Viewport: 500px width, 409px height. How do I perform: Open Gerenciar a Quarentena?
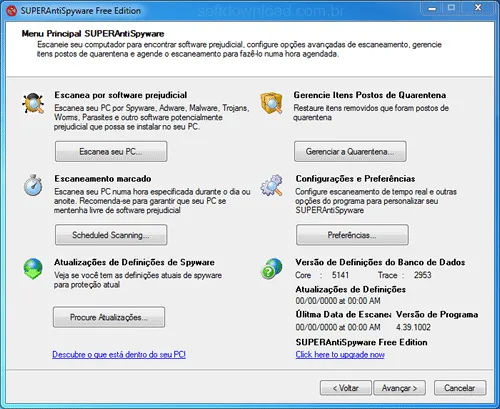[x=350, y=151]
